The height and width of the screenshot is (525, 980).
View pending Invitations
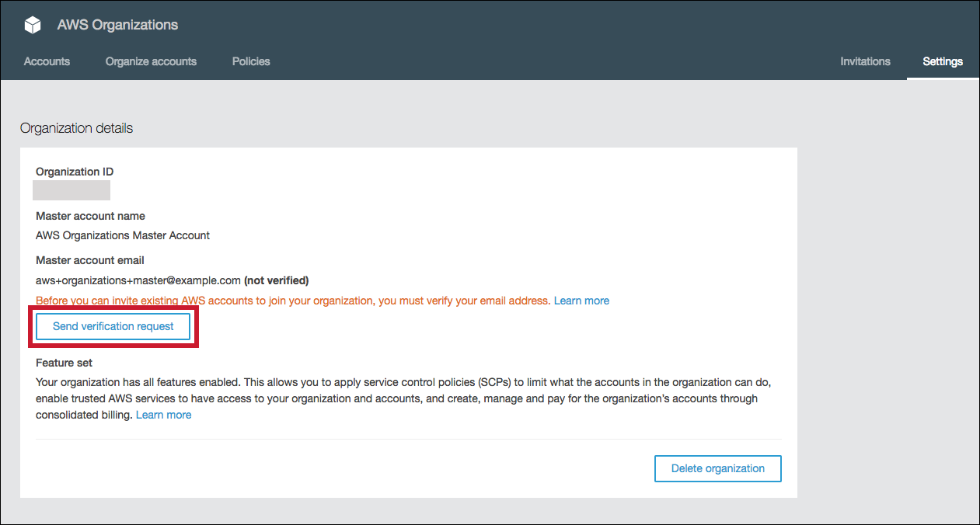click(x=865, y=61)
